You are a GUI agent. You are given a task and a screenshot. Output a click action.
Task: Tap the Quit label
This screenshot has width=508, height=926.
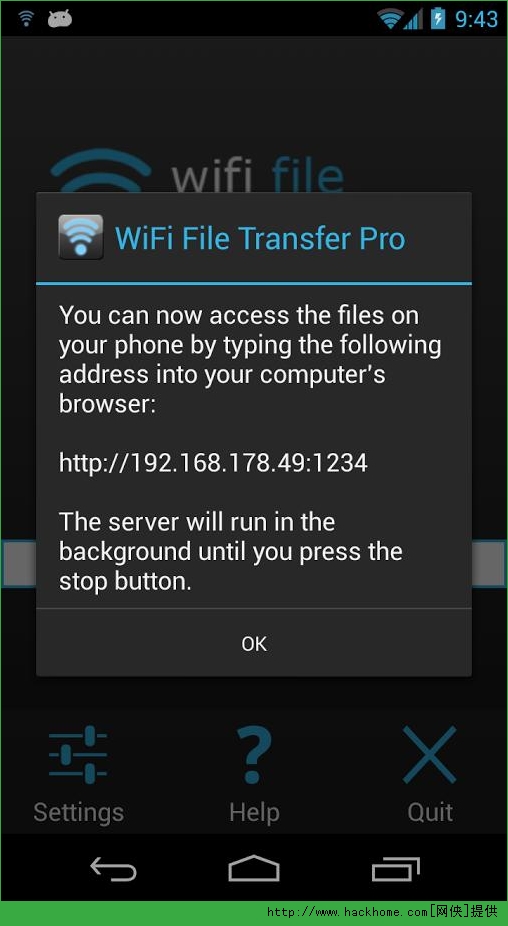coord(430,813)
